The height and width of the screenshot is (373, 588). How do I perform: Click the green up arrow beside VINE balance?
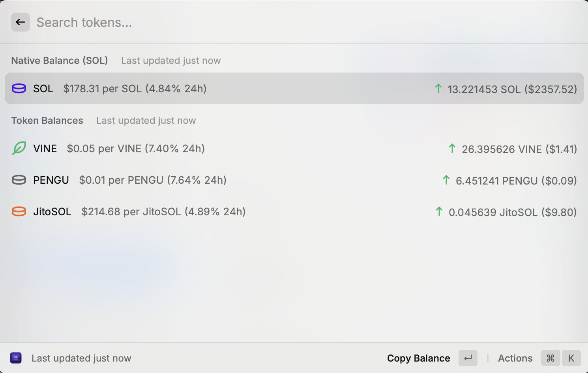point(452,148)
